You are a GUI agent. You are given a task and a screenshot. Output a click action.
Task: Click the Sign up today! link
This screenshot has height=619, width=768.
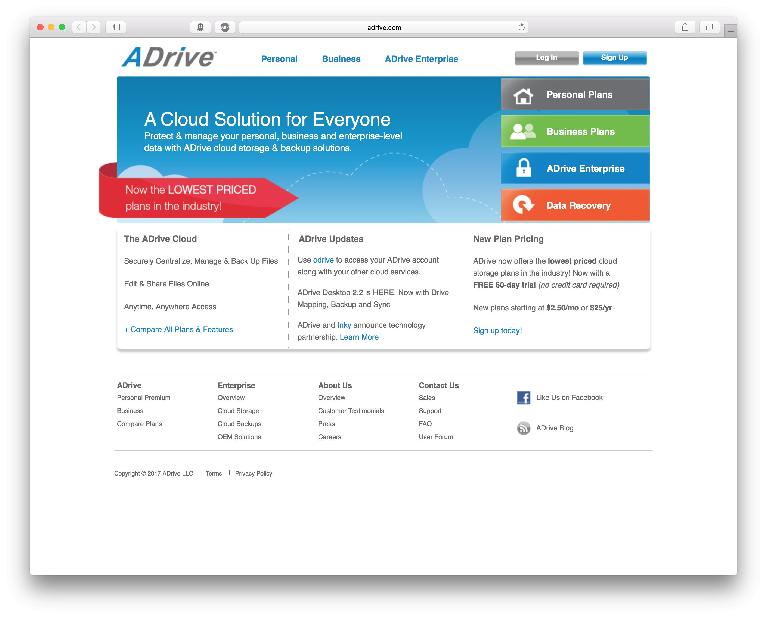498,331
